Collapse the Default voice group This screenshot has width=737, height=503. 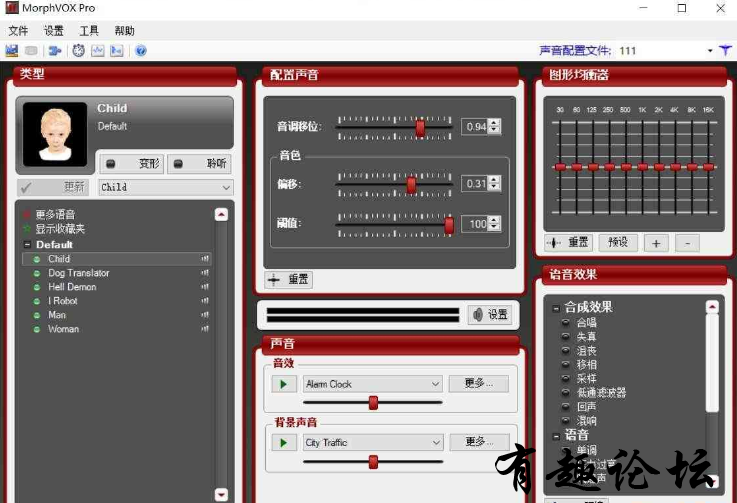point(27,244)
